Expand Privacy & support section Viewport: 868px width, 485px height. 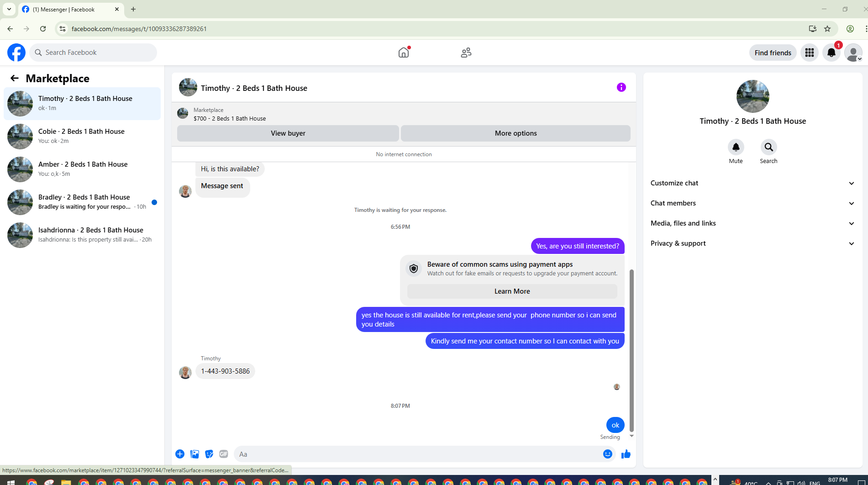pos(752,243)
